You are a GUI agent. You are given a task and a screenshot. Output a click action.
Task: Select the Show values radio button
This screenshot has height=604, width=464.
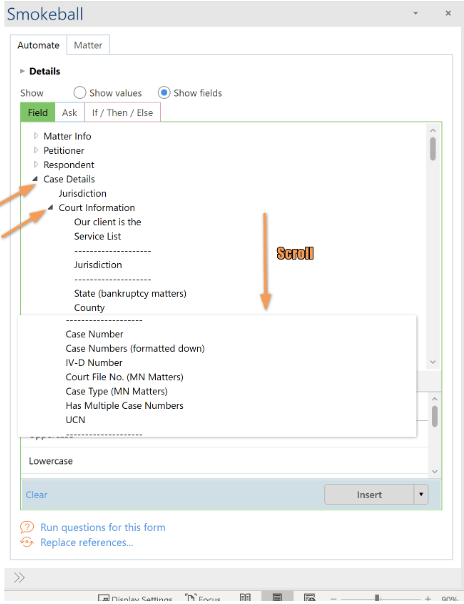click(80, 93)
